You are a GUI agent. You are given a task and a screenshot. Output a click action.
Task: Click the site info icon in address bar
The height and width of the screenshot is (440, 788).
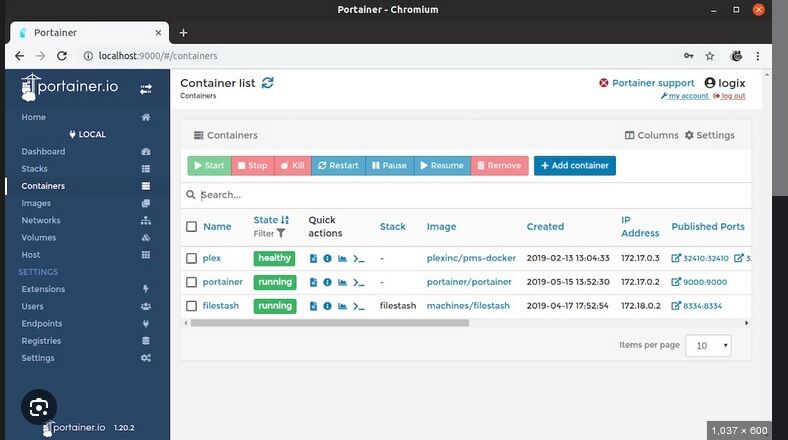[x=88, y=56]
